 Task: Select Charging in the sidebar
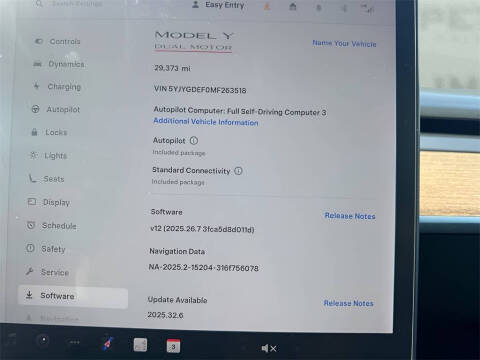coord(57,87)
